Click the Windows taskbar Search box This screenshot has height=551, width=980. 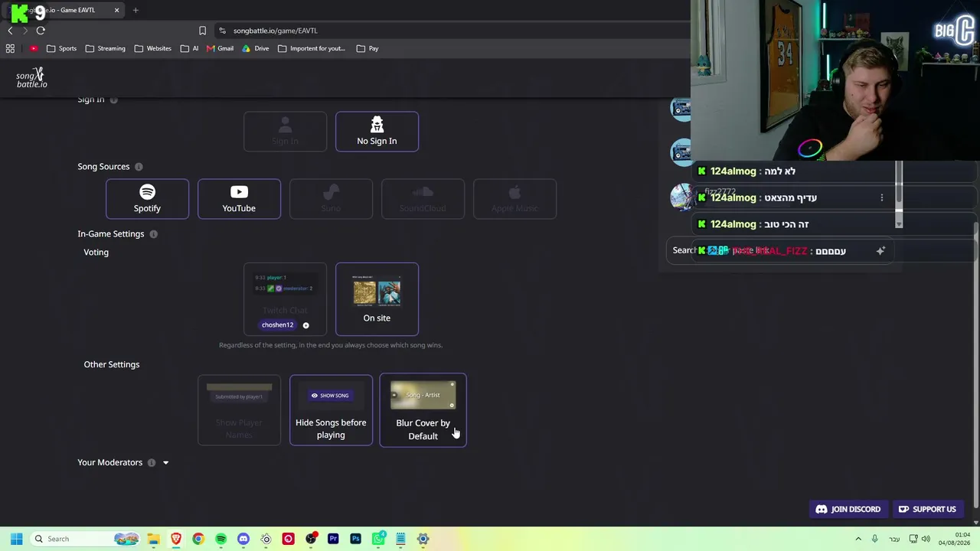[84, 539]
